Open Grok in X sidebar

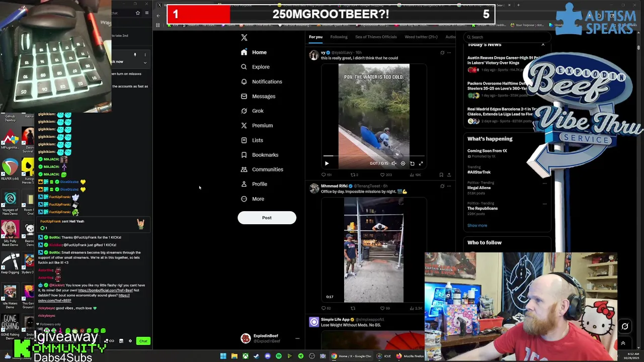pyautogui.click(x=252, y=111)
